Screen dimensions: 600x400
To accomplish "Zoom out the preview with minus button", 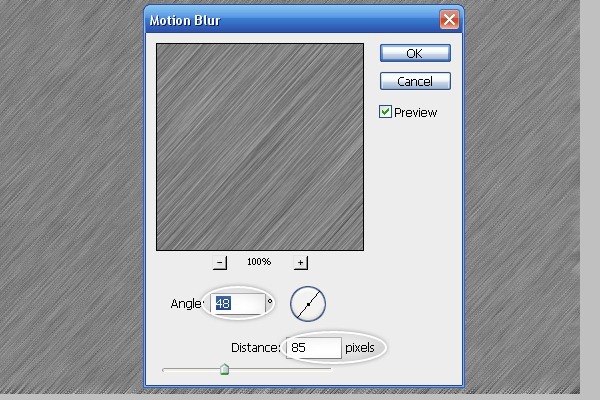I will point(220,263).
